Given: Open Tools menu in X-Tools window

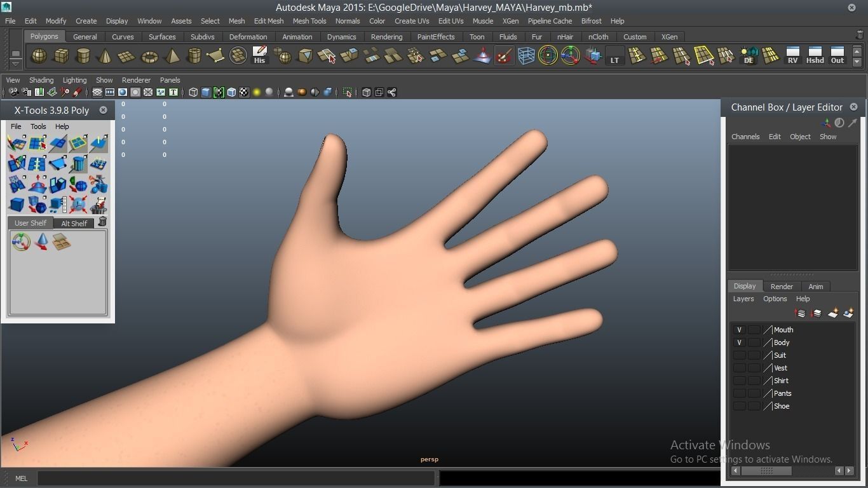Looking at the screenshot, I should coord(38,126).
